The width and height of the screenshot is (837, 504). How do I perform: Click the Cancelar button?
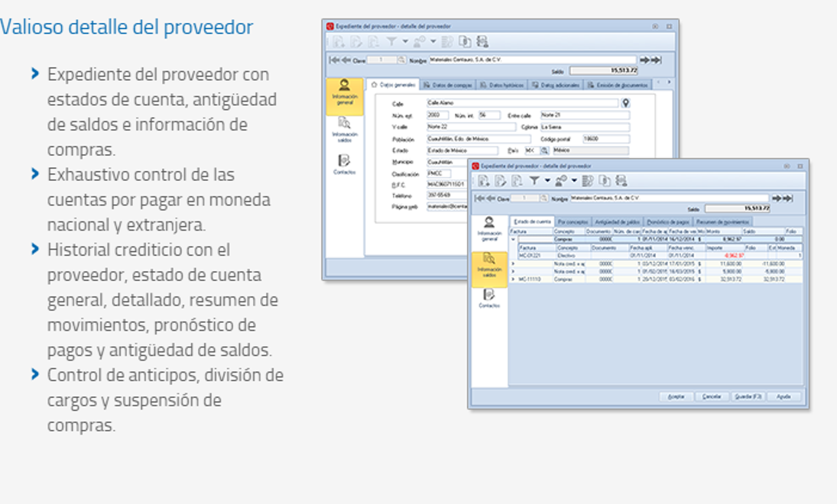pos(712,397)
